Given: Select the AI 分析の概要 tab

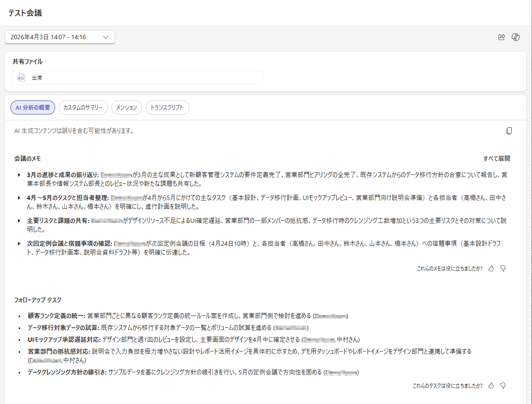Looking at the screenshot, I should pos(33,107).
